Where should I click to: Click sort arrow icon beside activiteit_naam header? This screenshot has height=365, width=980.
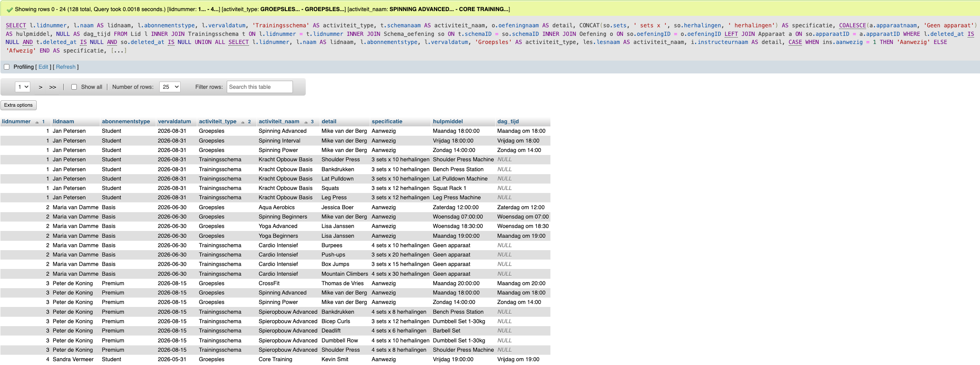(306, 122)
